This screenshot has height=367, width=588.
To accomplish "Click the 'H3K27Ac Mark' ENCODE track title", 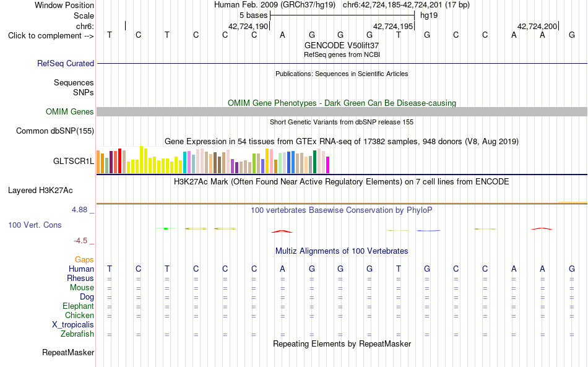I will pyautogui.click(x=342, y=182).
